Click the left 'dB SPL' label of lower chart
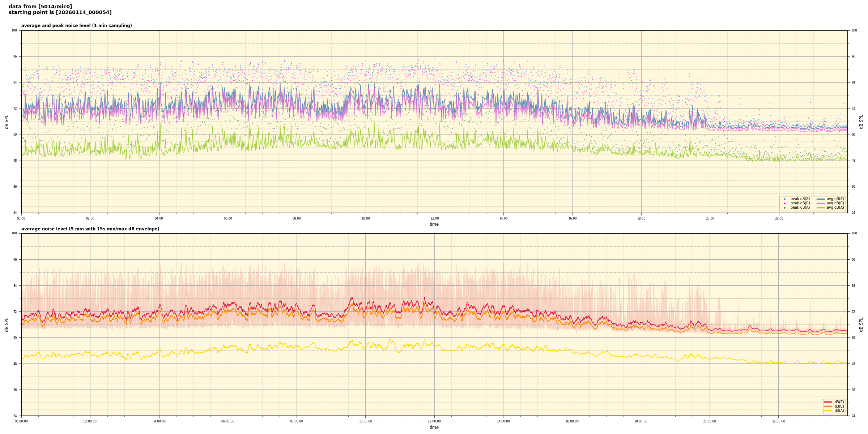Viewport: 868px width, 434px height. tap(7, 324)
